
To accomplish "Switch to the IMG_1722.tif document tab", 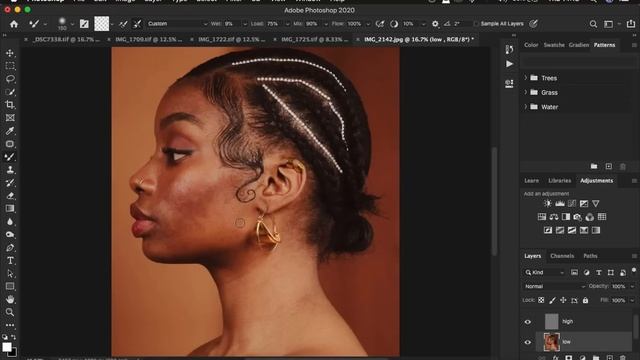I will pos(231,40).
